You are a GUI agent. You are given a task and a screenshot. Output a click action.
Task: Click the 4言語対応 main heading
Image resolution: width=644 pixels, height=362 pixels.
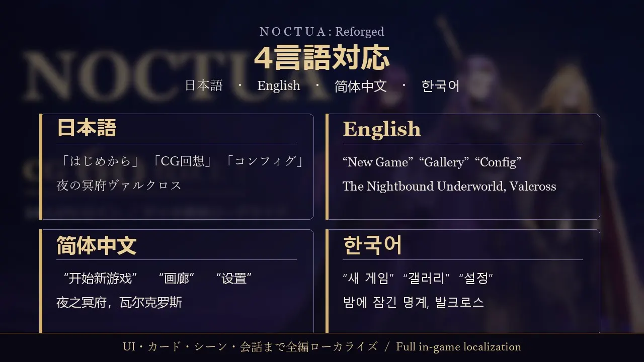321,58
